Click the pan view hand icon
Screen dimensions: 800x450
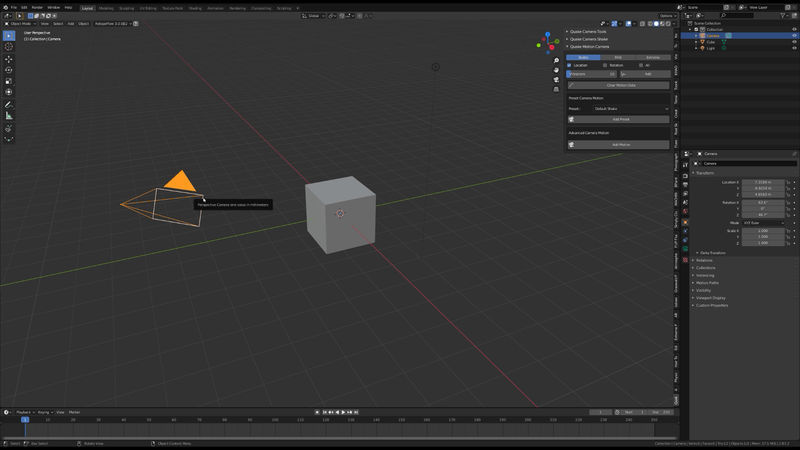556,70
